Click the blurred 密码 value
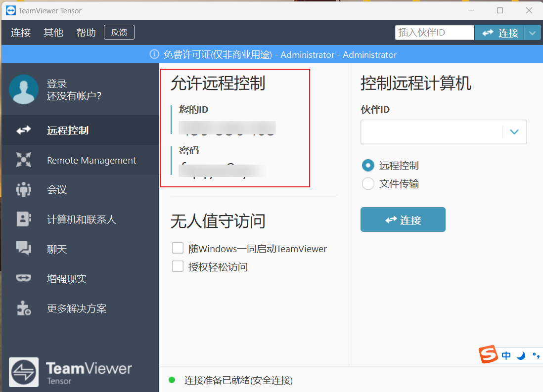Viewport: 543px width, 392px height. [222, 171]
